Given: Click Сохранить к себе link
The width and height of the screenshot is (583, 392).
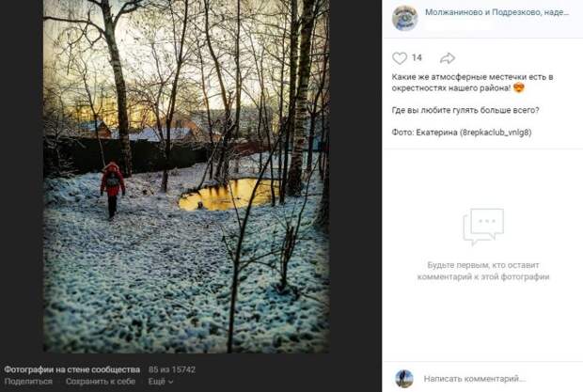Looking at the screenshot, I should click(101, 382).
